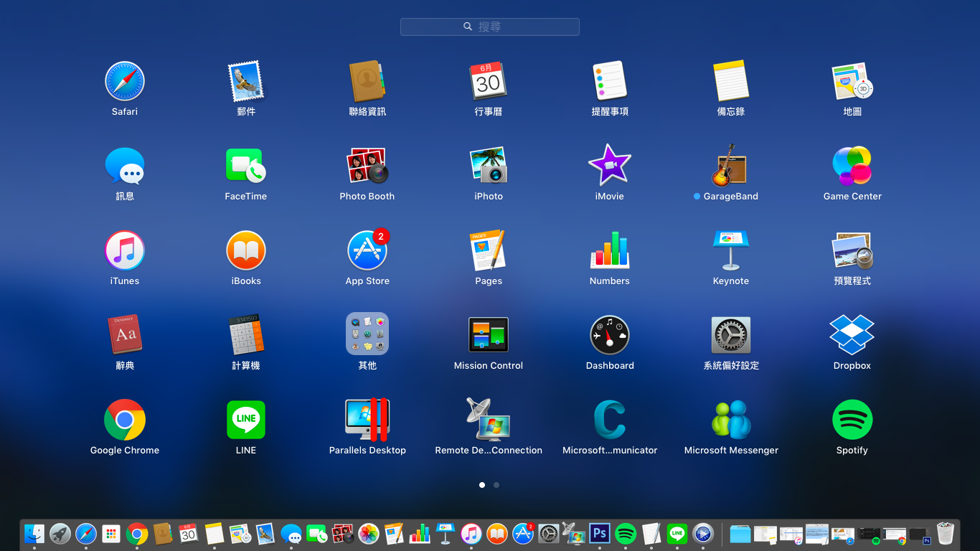Launch Photoshop app icon in the Dock

coord(600,533)
